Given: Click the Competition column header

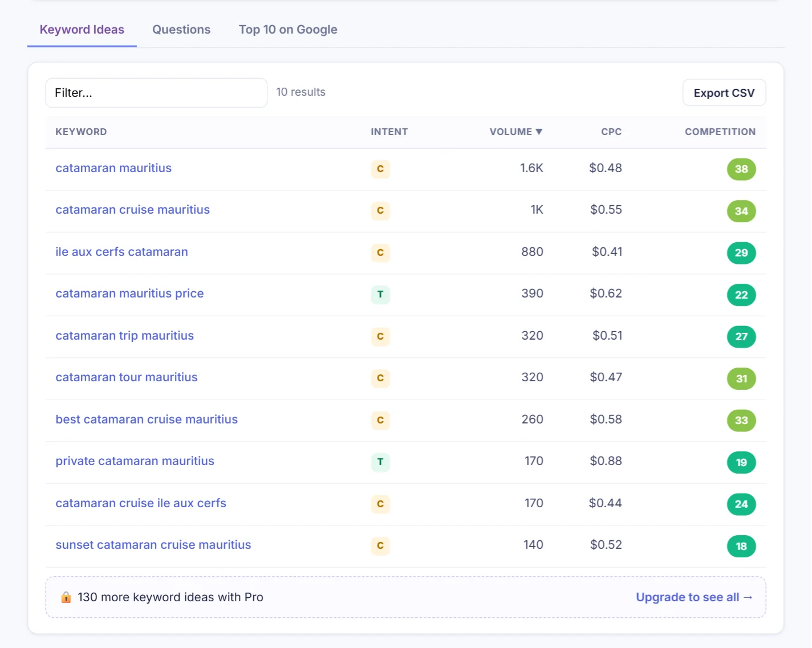Looking at the screenshot, I should point(720,132).
